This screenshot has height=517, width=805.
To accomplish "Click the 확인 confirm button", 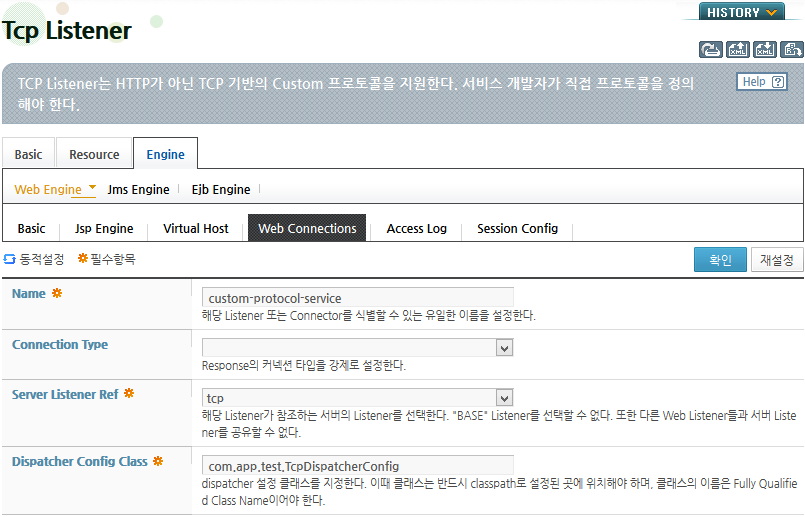I will click(720, 259).
